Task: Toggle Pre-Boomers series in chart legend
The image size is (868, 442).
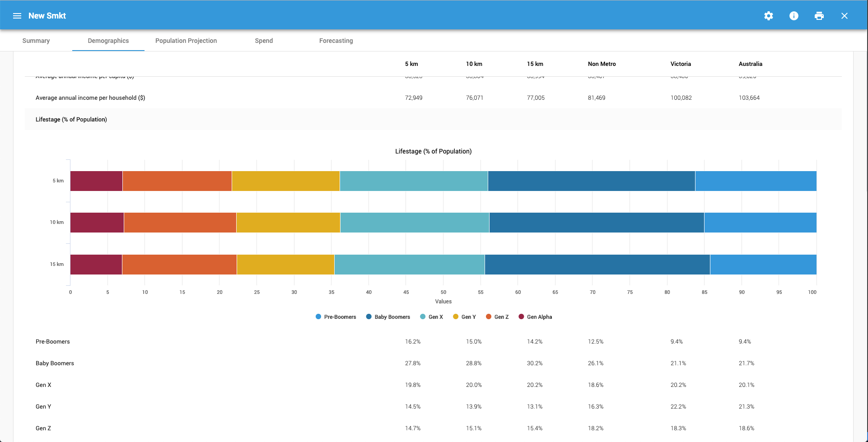Action: pos(336,317)
